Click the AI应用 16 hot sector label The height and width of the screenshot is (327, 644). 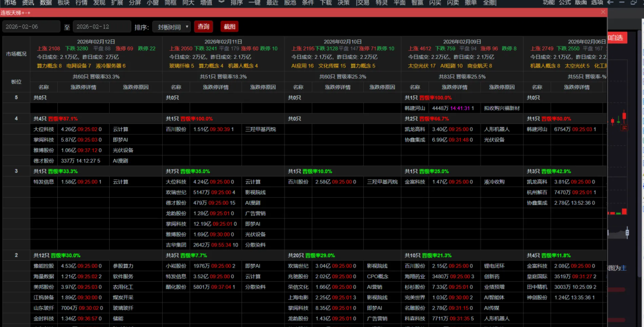pyautogui.click(x=302, y=66)
